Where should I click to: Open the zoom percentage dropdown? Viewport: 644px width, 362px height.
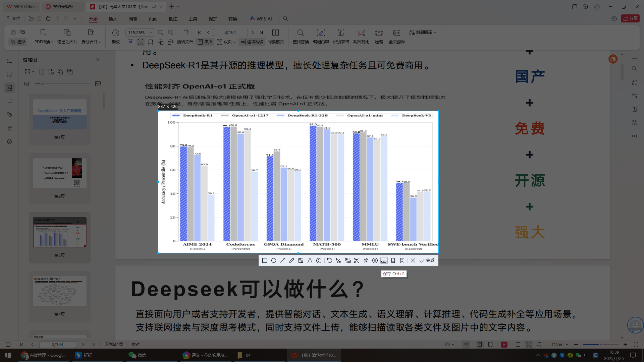(150, 32)
